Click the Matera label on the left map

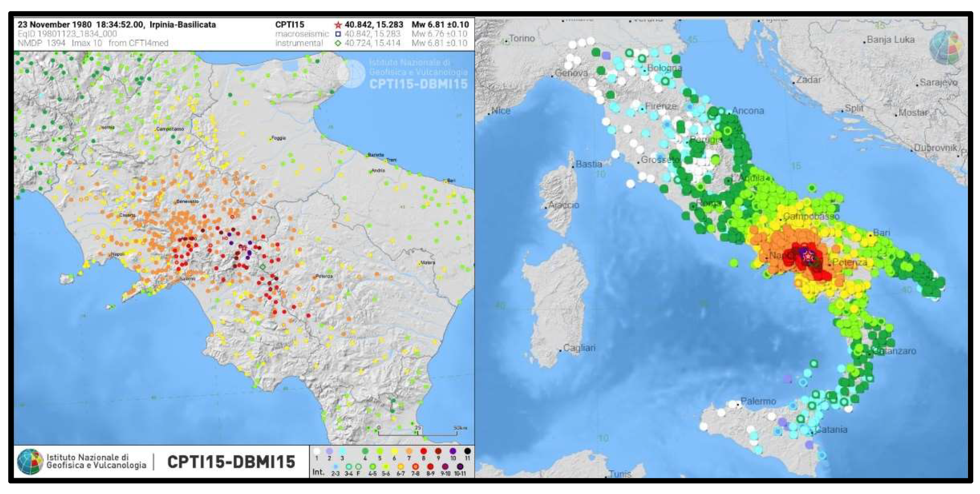click(x=428, y=262)
